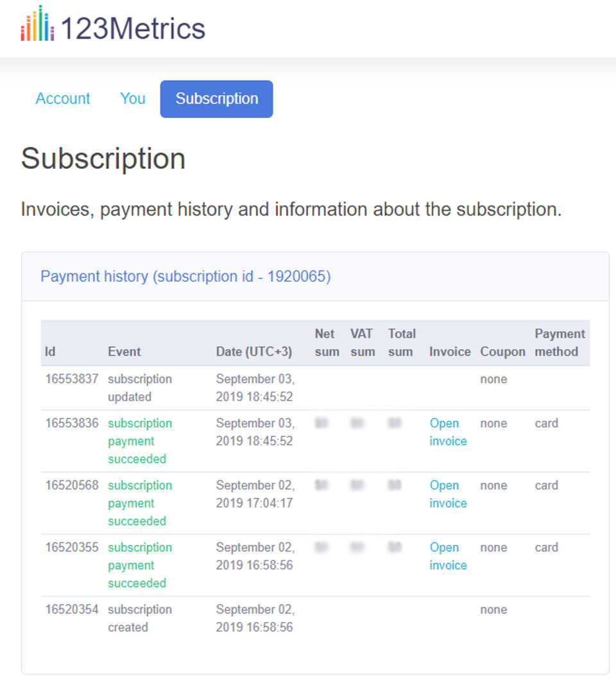Image resolution: width=616 pixels, height=681 pixels.
Task: Click the Net sum column header
Action: [327, 343]
